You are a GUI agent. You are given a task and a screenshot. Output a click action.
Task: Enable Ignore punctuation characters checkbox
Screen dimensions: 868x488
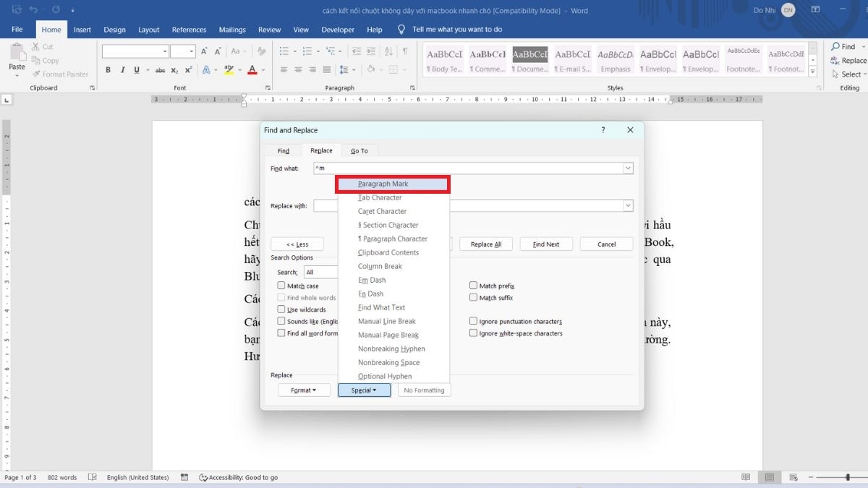(x=473, y=321)
